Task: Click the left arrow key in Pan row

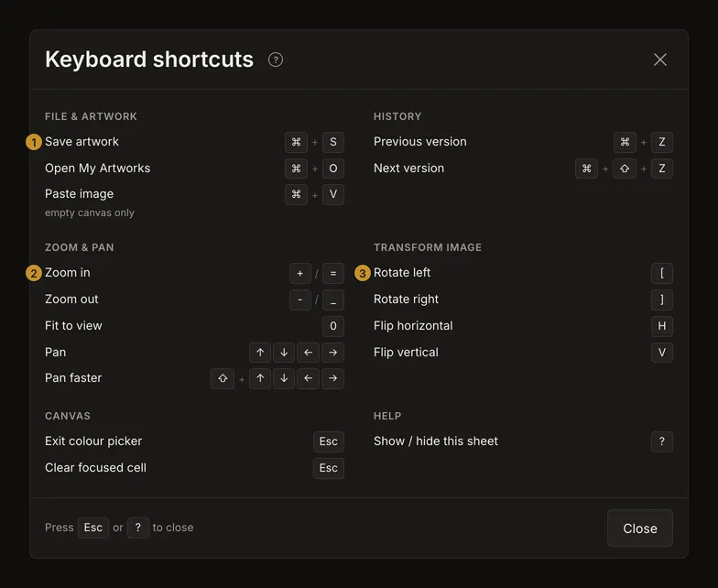Action: (x=308, y=352)
